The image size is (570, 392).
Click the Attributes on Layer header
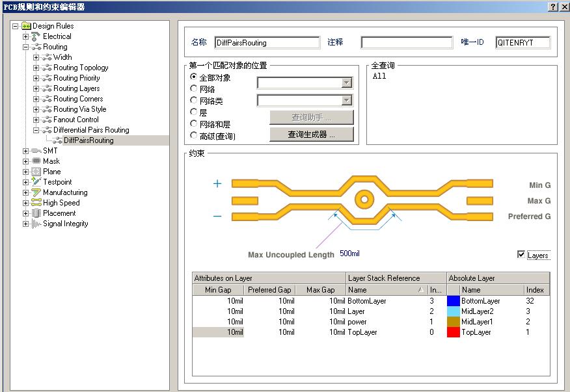[269, 278]
